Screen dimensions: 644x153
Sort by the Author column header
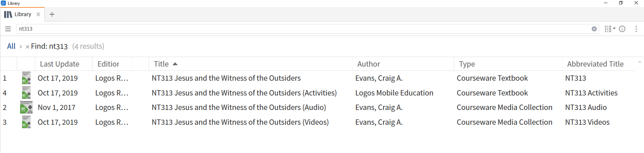coord(369,64)
